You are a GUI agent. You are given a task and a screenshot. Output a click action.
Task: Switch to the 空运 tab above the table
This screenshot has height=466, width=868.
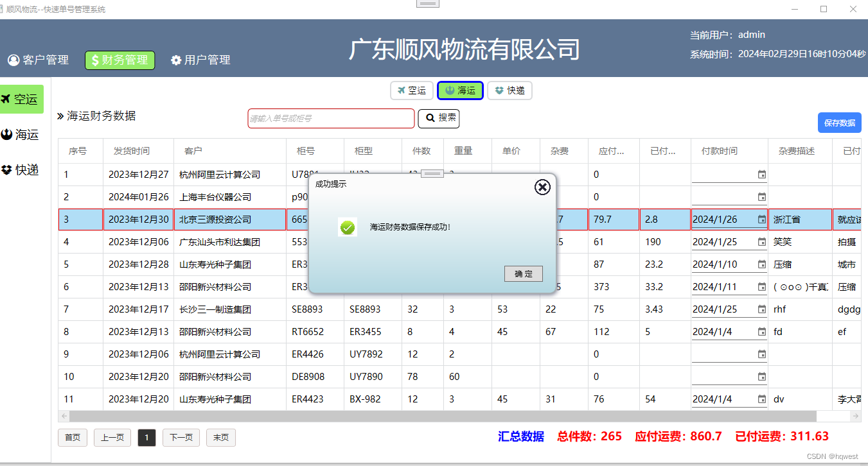pyautogui.click(x=412, y=91)
